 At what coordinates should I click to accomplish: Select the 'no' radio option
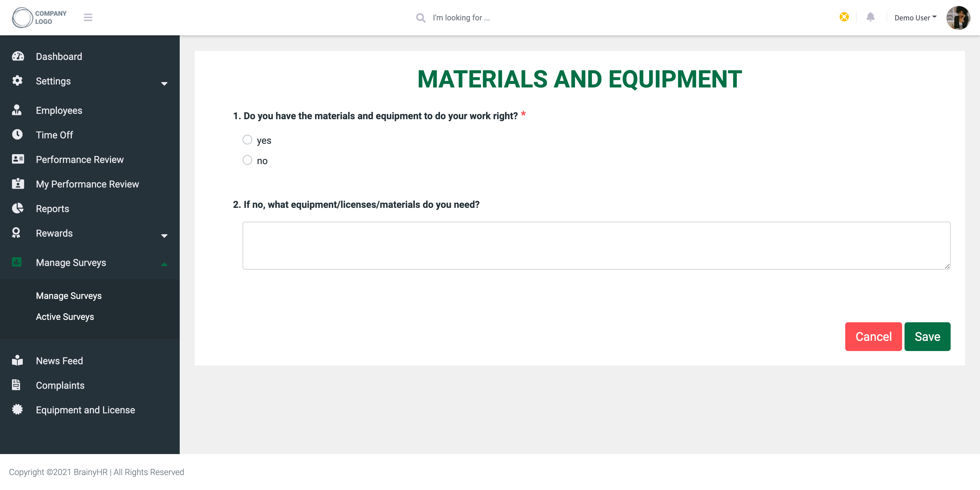247,160
